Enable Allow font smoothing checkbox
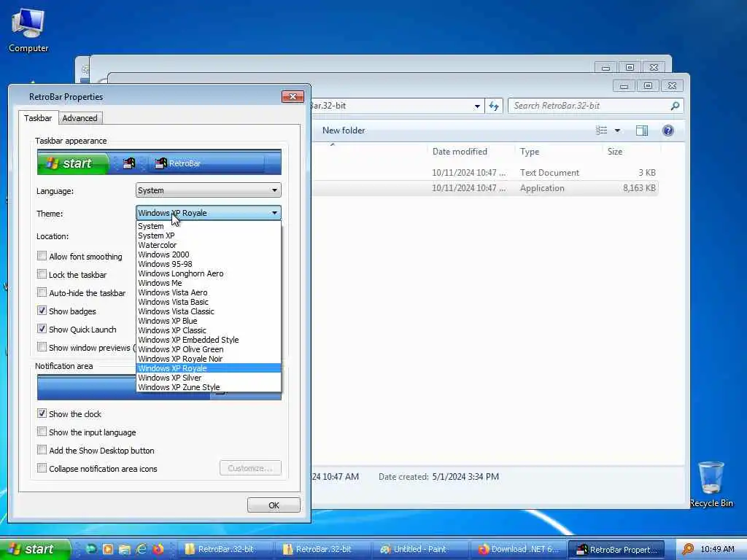 (42, 256)
